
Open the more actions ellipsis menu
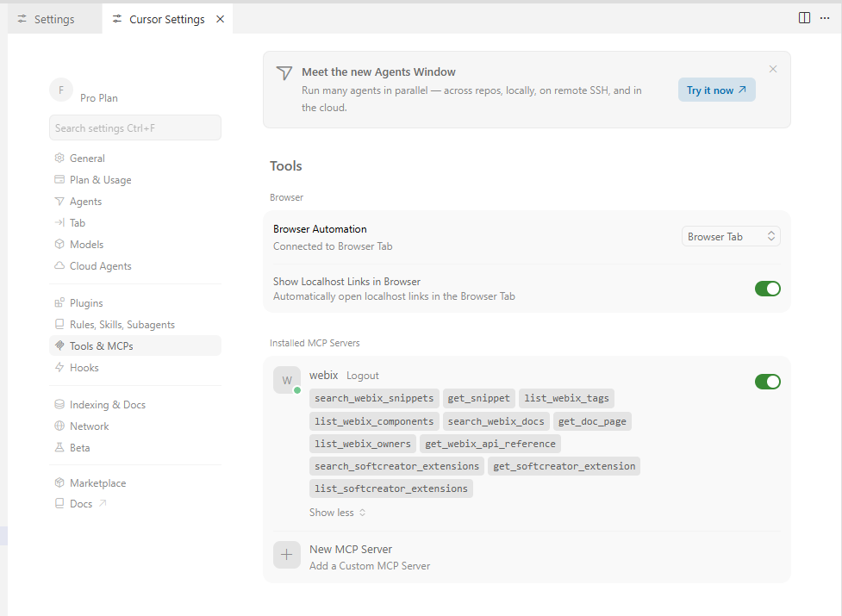pos(825,18)
